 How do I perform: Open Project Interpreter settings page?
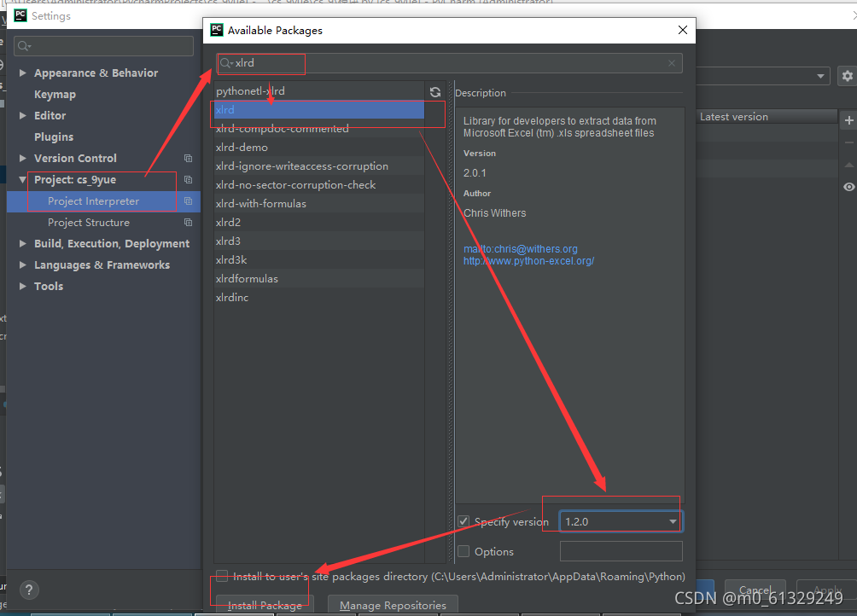click(x=93, y=201)
